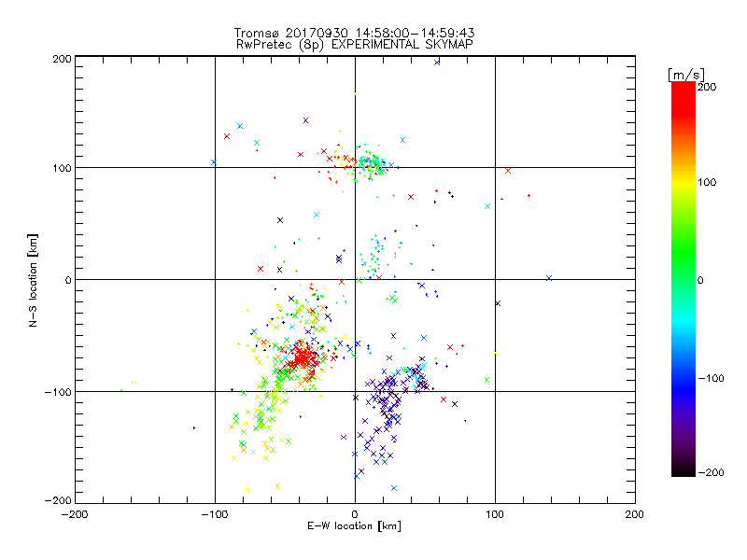Viewport: 747px width, 560px height.
Task: Click the blue X marker at the top near 200 km north
Action: (x=437, y=63)
